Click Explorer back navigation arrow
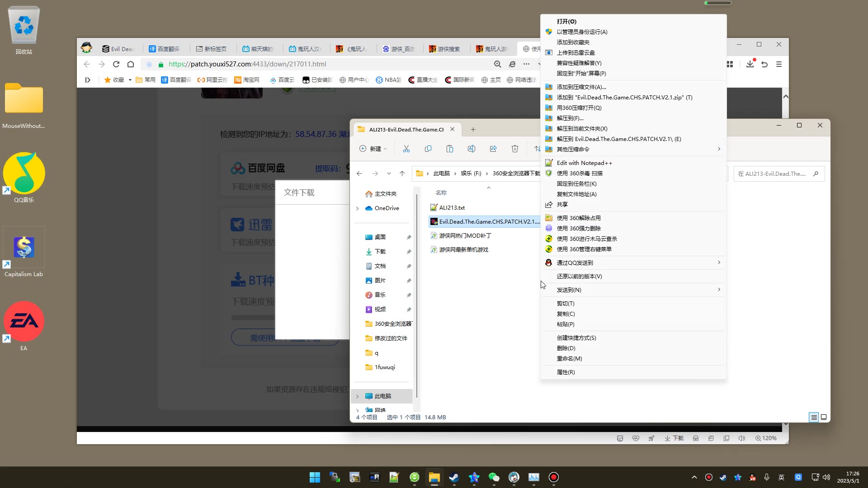 pyautogui.click(x=359, y=174)
